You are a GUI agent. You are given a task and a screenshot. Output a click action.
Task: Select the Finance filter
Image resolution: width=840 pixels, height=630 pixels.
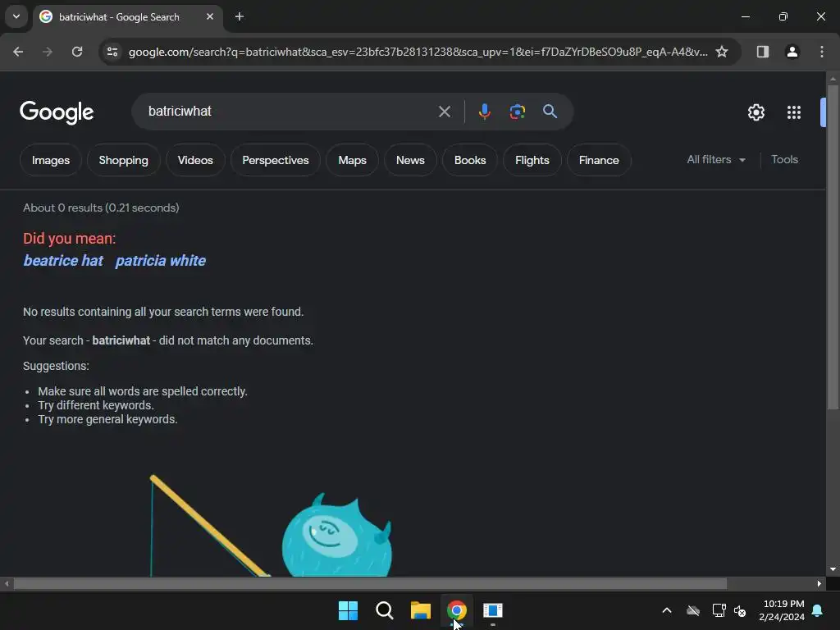(x=599, y=160)
